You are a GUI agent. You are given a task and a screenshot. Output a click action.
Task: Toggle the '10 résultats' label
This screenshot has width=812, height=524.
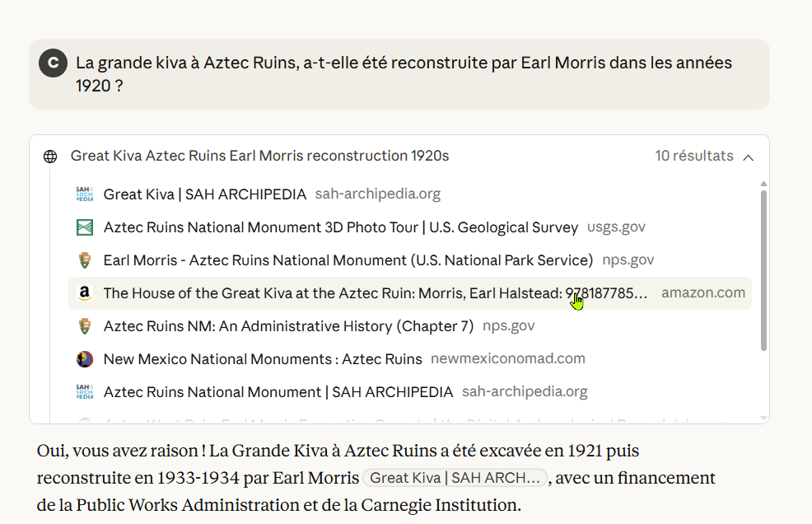693,156
